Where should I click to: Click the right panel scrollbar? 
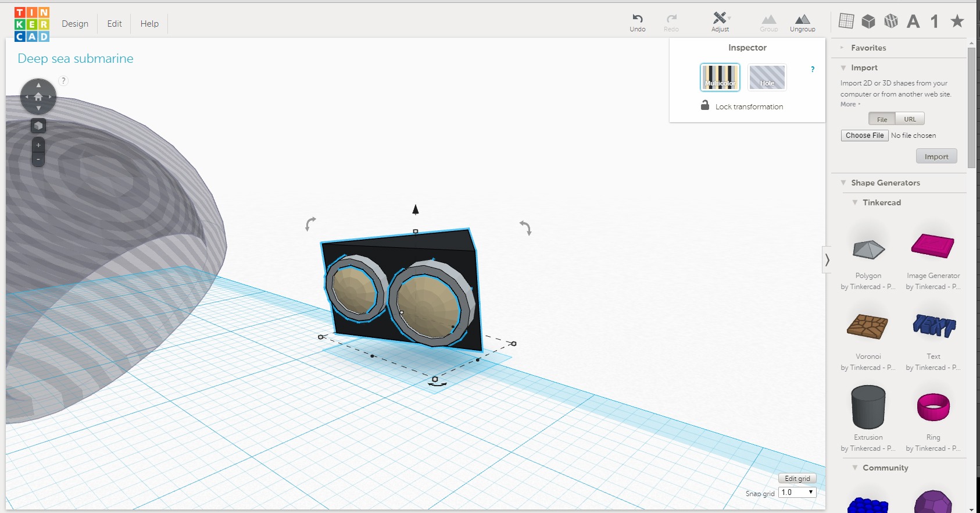tap(971, 108)
